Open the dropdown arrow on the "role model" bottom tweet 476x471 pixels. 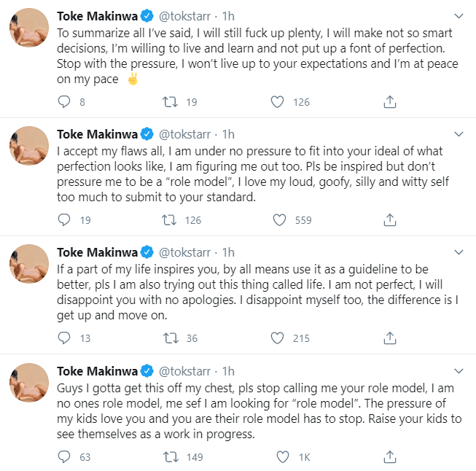click(459, 370)
